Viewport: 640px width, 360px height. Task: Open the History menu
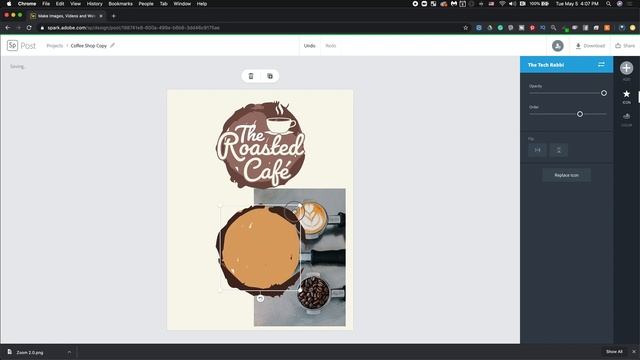click(x=94, y=4)
